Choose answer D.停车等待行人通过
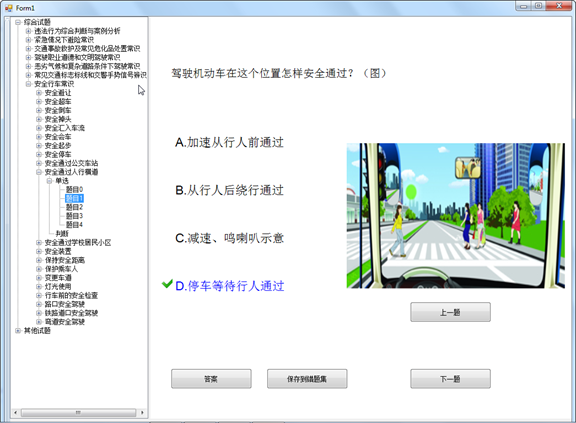Image resolution: width=576 pixels, height=423 pixels. 229,286
